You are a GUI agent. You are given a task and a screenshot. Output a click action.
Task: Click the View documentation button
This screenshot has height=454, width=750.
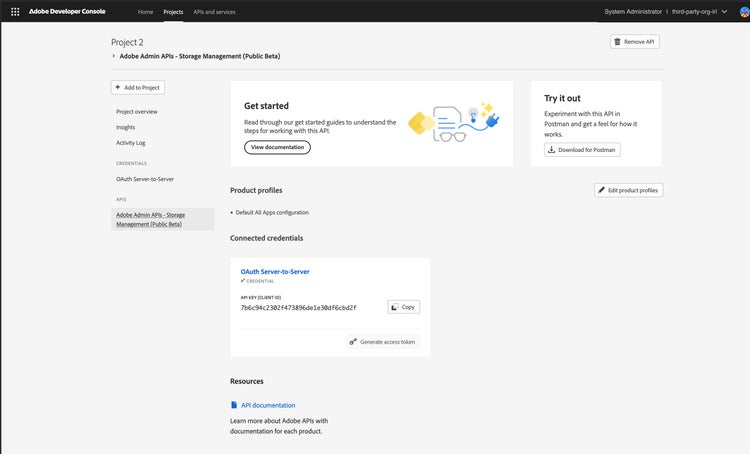(277, 147)
